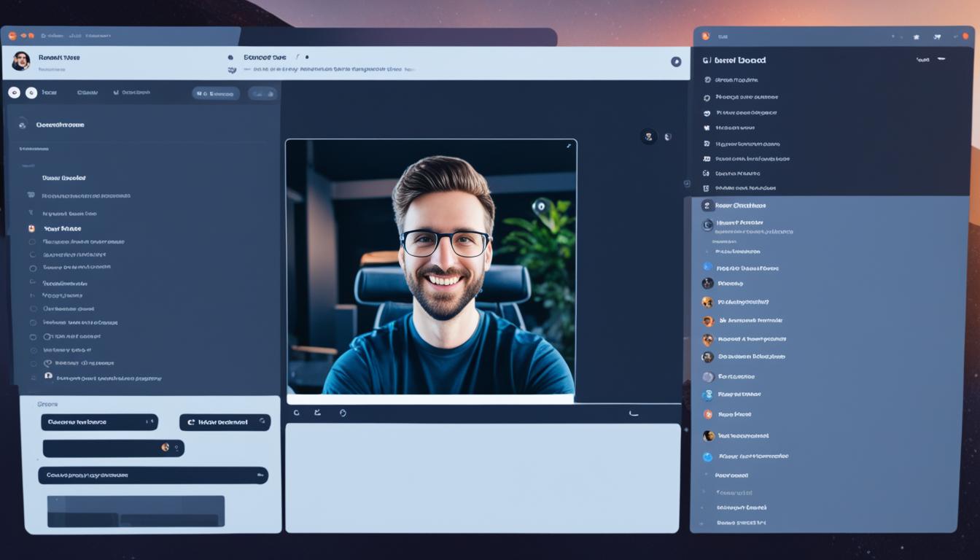Viewport: 980px width, 560px height.
Task: Click the dark gradient bar in the bottom-left panel
Action: [136, 510]
